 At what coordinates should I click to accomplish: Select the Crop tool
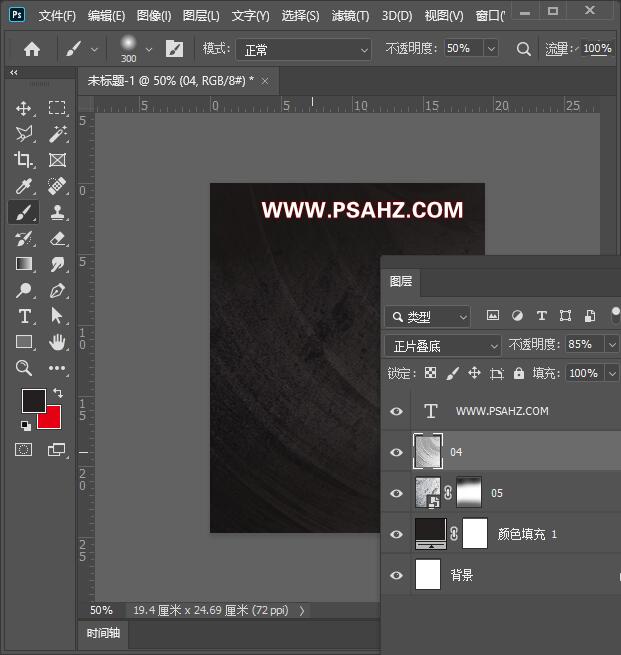tap(23, 160)
